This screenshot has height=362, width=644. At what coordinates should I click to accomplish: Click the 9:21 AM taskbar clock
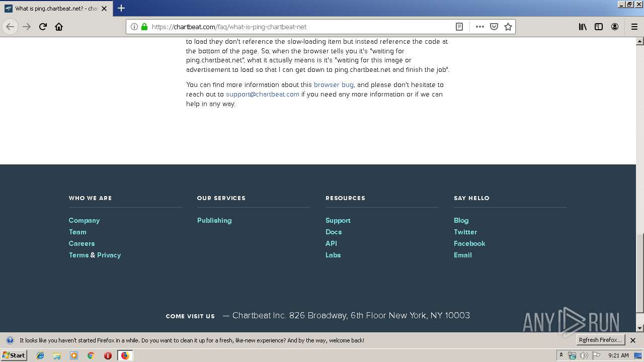pyautogui.click(x=618, y=355)
